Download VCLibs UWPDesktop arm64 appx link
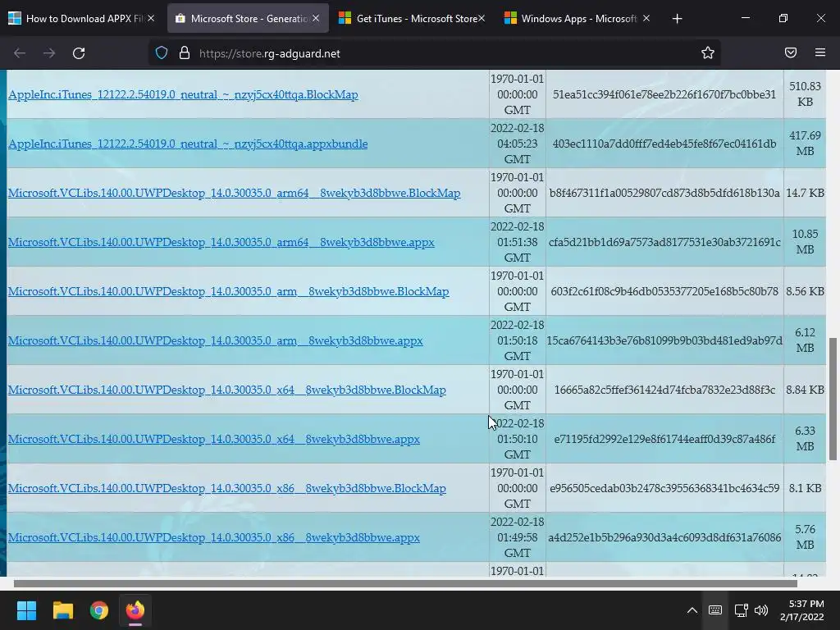 pos(221,243)
